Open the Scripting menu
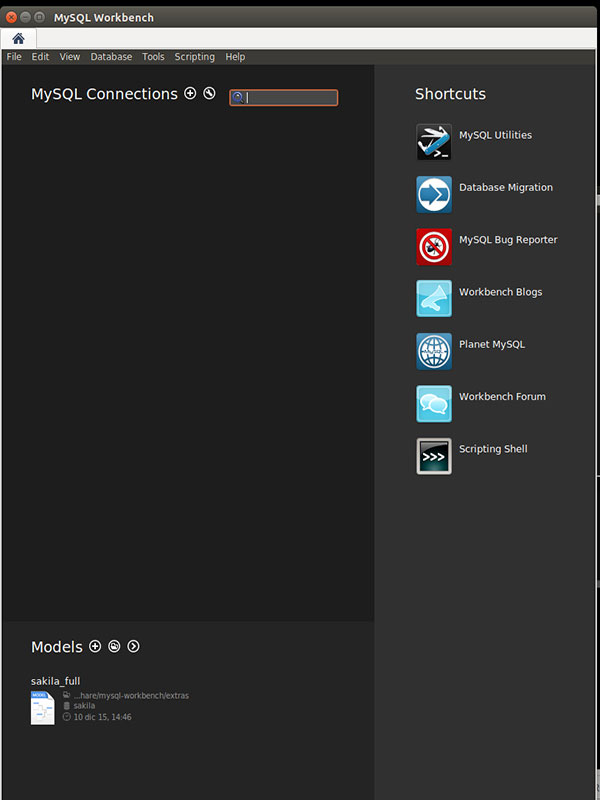This screenshot has width=600, height=800. (x=194, y=57)
